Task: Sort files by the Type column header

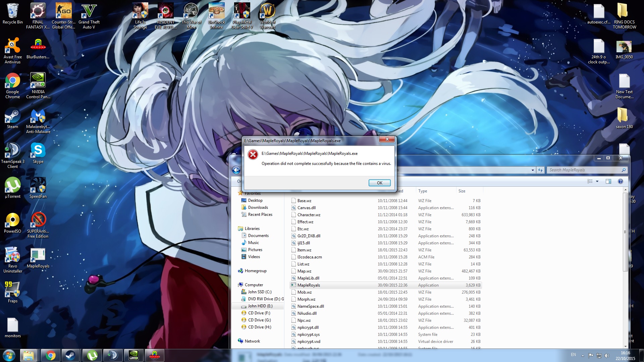Action: pos(436,191)
